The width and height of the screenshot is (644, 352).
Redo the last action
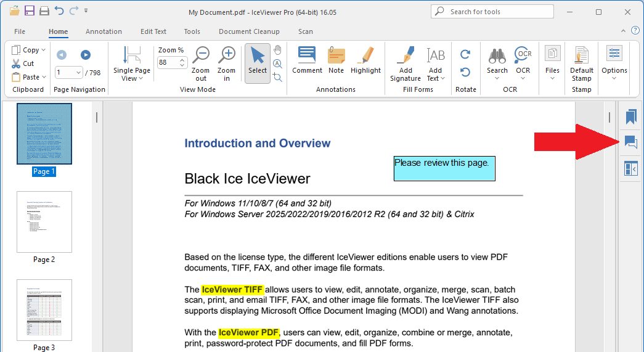(74, 10)
